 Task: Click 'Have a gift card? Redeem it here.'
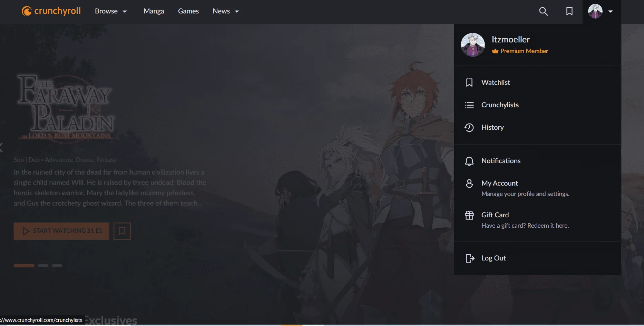[525, 226]
